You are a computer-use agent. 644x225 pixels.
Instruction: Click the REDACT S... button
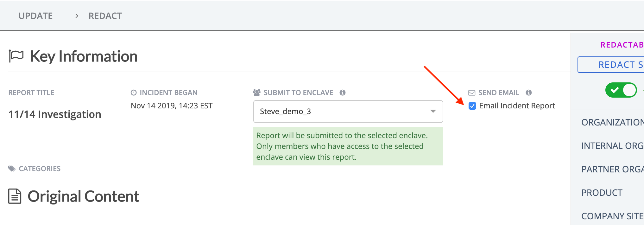(611, 65)
